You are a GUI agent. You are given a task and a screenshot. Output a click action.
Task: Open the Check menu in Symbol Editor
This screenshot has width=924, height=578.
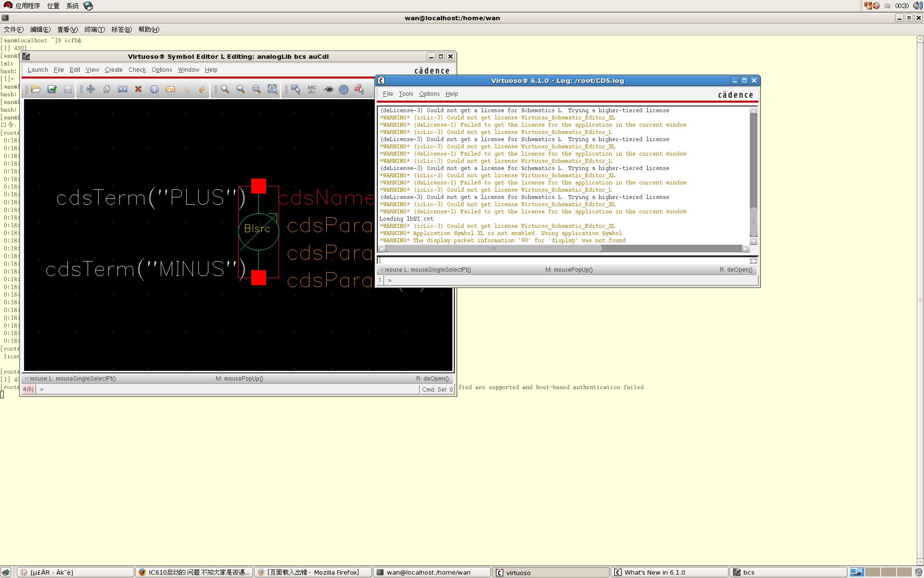(137, 70)
